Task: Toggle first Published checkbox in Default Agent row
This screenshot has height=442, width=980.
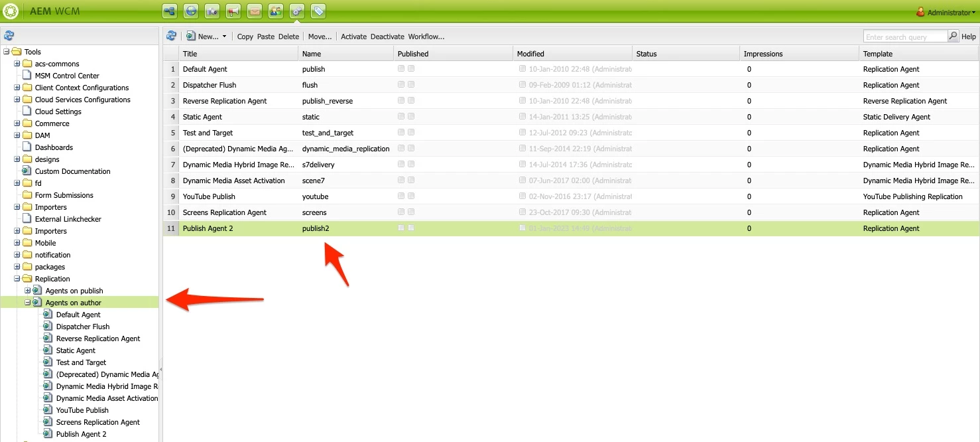Action: [401, 68]
